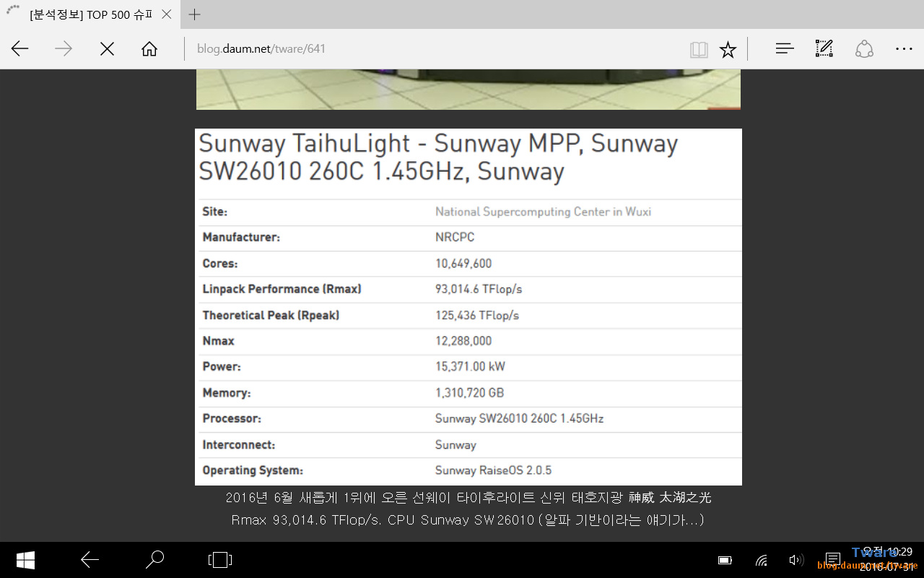The height and width of the screenshot is (578, 924).
Task: Open the Hub three-lines icon
Action: 785,48
